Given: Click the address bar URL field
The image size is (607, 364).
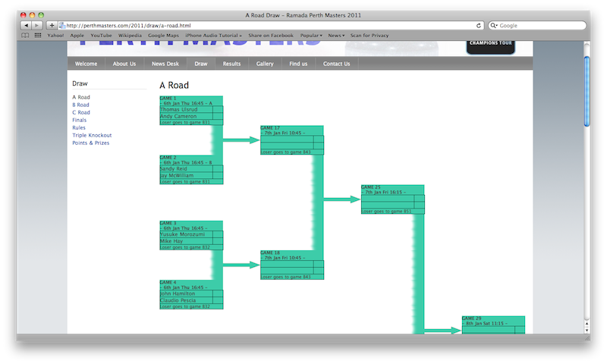Looking at the screenshot, I should tap(271, 26).
